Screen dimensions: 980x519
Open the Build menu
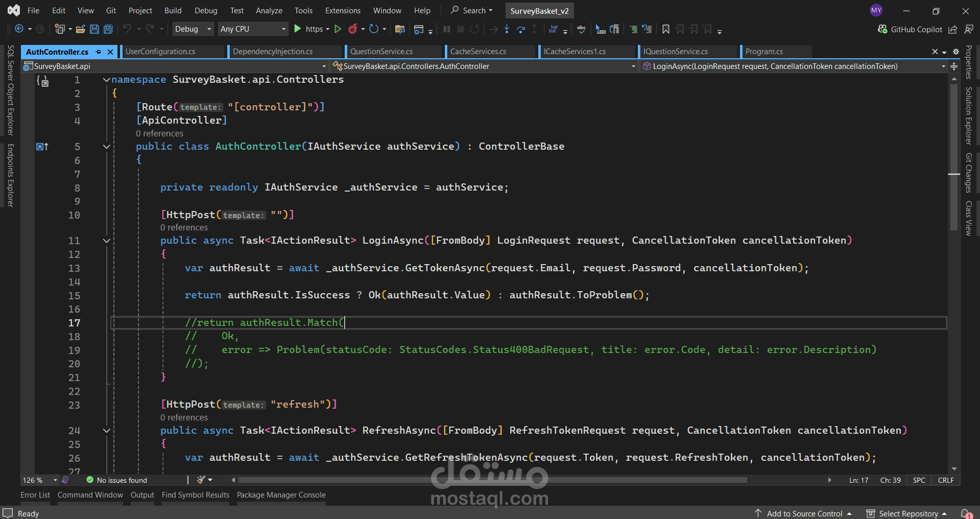(x=173, y=10)
